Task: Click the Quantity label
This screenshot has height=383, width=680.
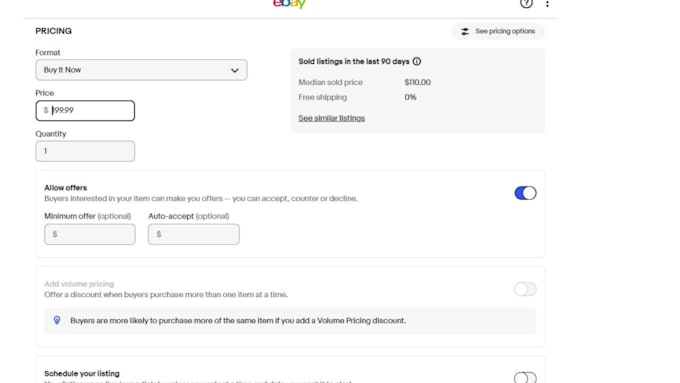Action: 51,134
